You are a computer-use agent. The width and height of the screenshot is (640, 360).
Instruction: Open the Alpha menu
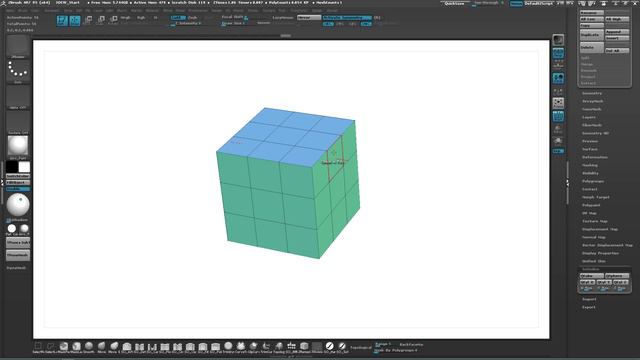point(10,11)
